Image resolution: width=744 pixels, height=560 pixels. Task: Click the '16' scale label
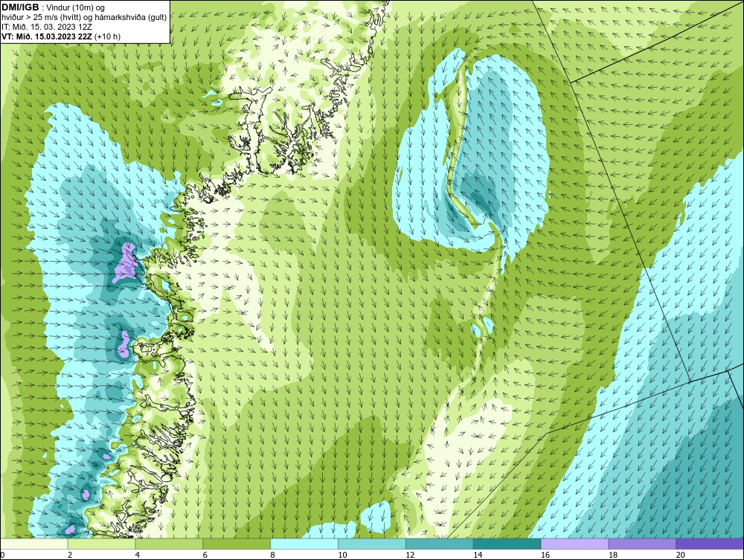545,555
